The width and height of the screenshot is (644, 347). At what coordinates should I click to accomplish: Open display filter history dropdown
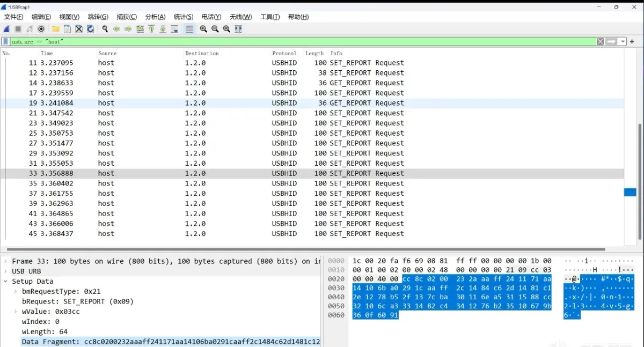pyautogui.click(x=623, y=41)
